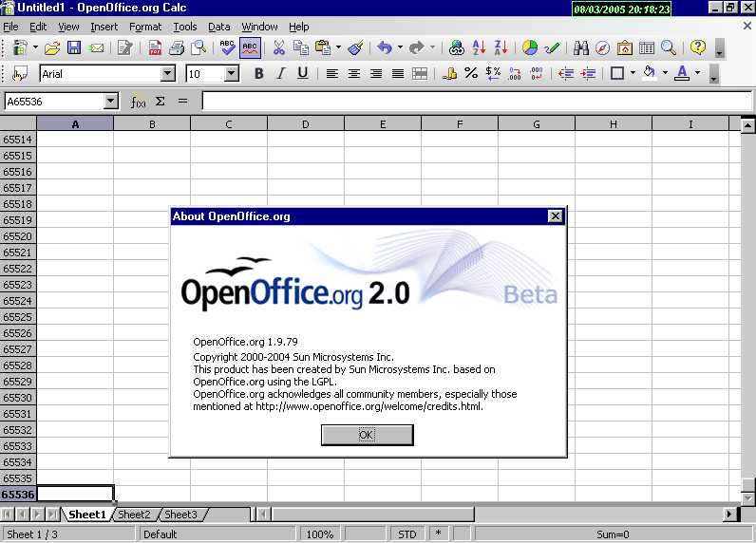This screenshot has height=543, width=756.
Task: Align text left
Action: [331, 73]
